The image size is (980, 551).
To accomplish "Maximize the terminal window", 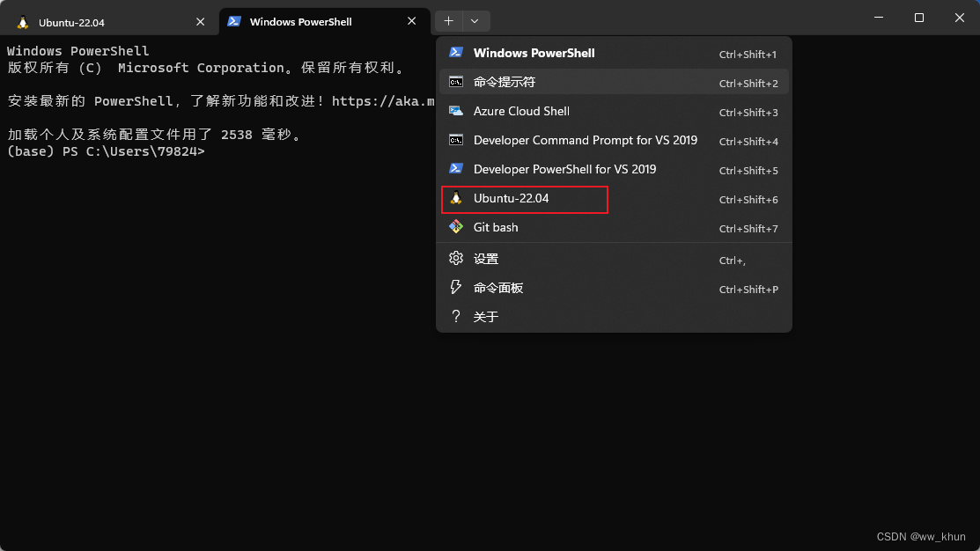I will click(x=918, y=18).
